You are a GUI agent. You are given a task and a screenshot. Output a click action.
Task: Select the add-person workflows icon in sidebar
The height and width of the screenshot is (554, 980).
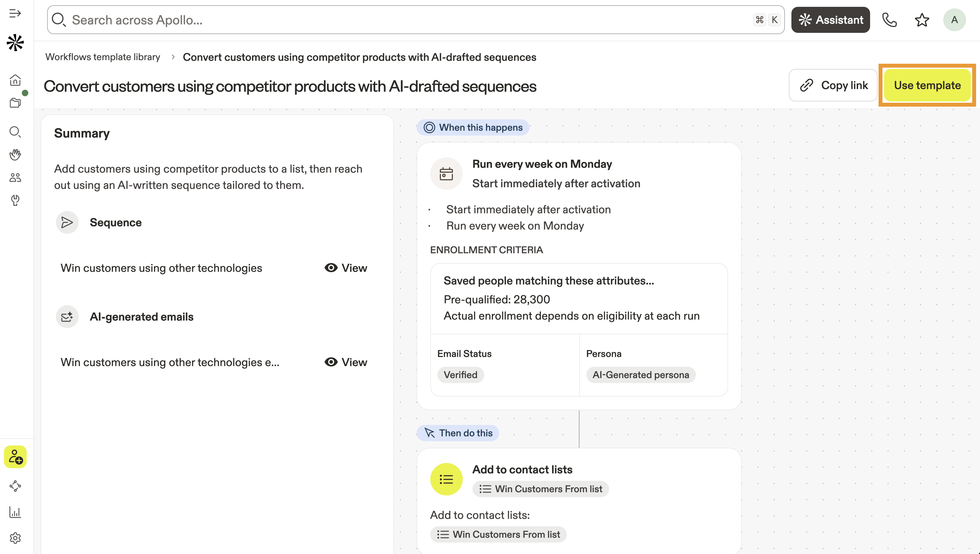pyautogui.click(x=15, y=456)
